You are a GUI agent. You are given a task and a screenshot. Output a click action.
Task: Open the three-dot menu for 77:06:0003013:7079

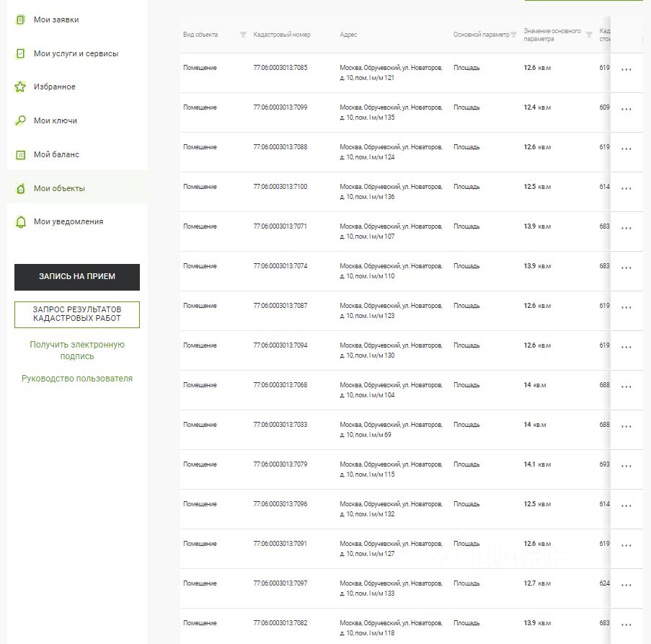(x=626, y=466)
